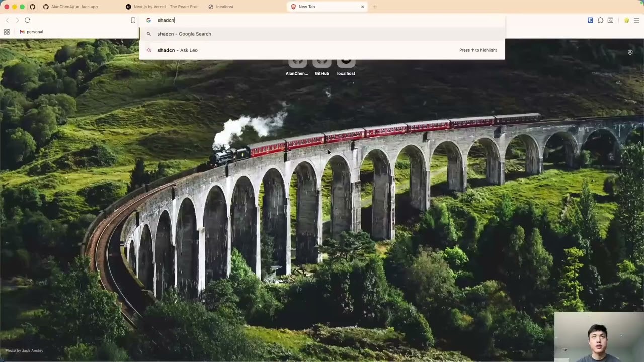Open a new tab with the plus button
Screen dimensions: 644x362
pyautogui.click(x=375, y=7)
